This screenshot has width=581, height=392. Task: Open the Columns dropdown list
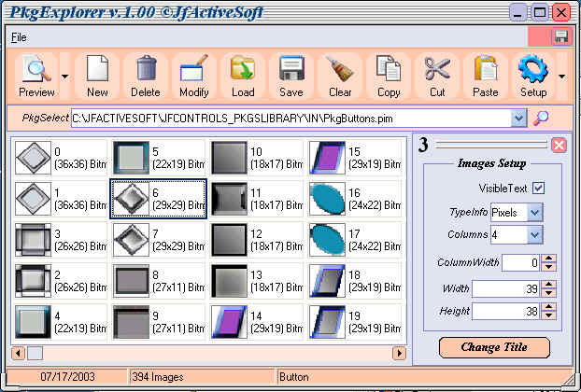534,233
